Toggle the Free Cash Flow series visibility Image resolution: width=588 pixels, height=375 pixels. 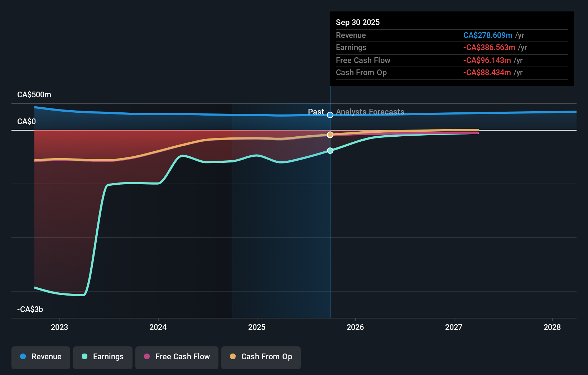pyautogui.click(x=177, y=357)
